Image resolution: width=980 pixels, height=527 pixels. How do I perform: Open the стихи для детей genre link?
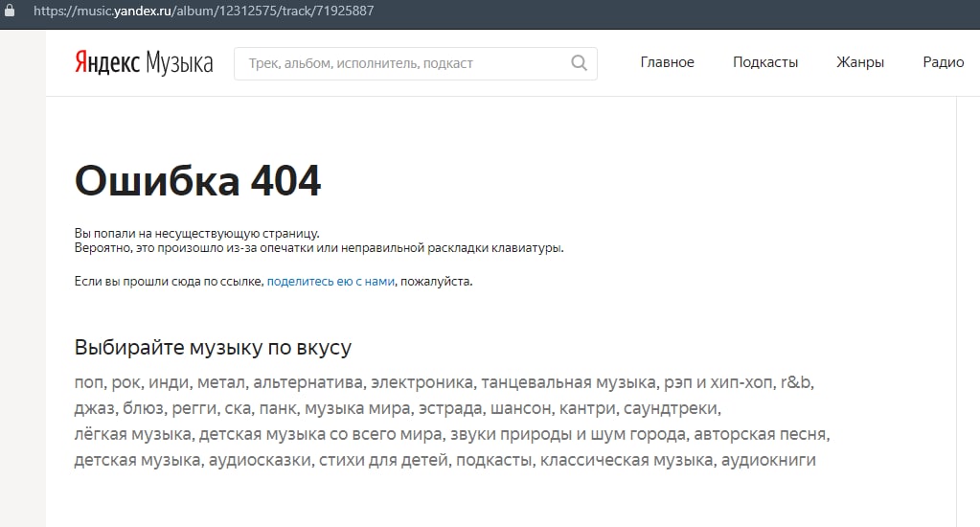click(x=383, y=461)
